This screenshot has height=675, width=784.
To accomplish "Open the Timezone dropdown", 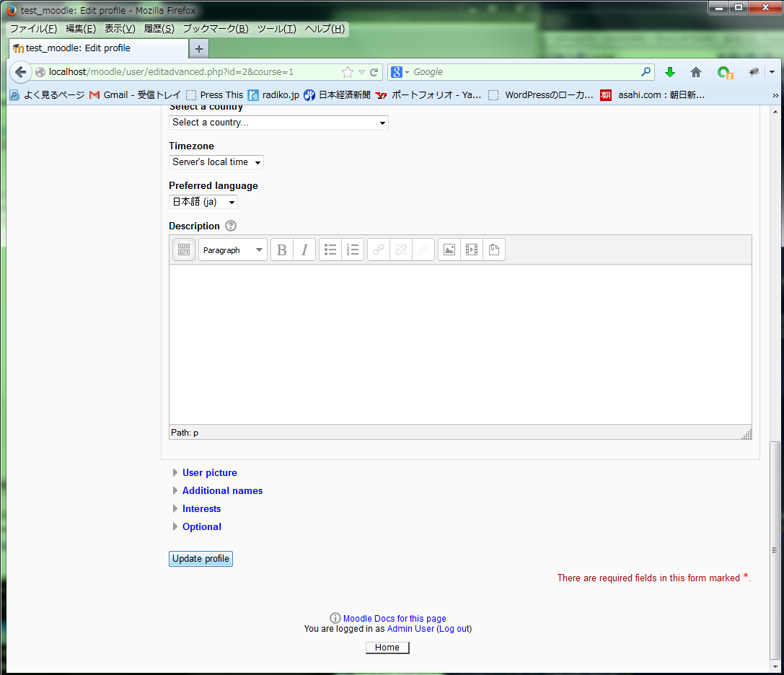I will 216,162.
